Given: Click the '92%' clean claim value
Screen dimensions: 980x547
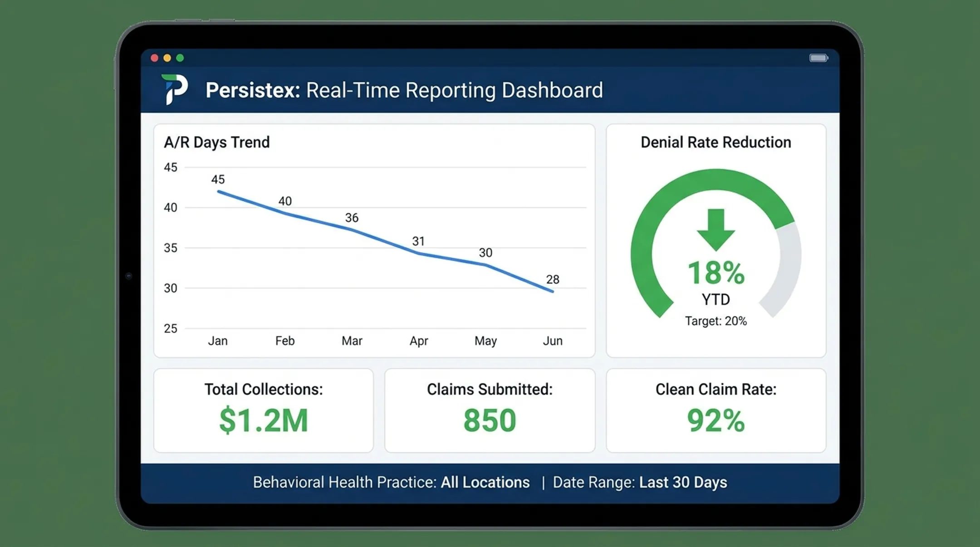Looking at the screenshot, I should pyautogui.click(x=716, y=420).
